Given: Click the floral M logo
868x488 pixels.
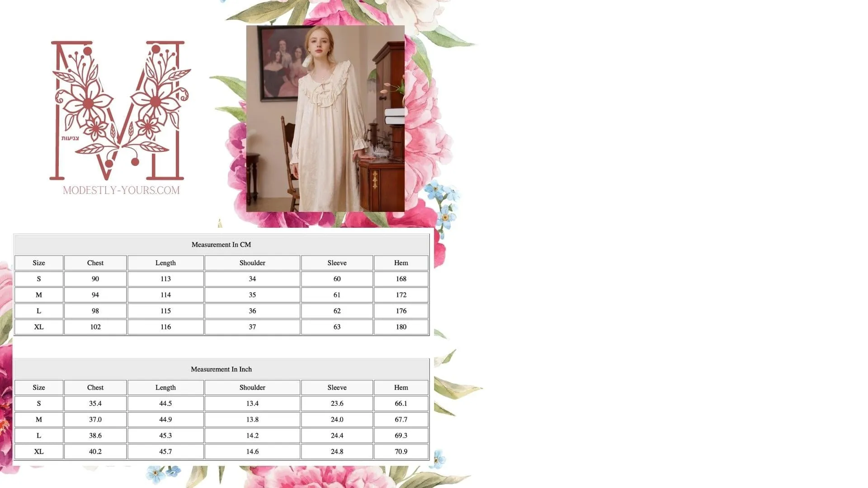Looking at the screenshot, I should [x=120, y=111].
